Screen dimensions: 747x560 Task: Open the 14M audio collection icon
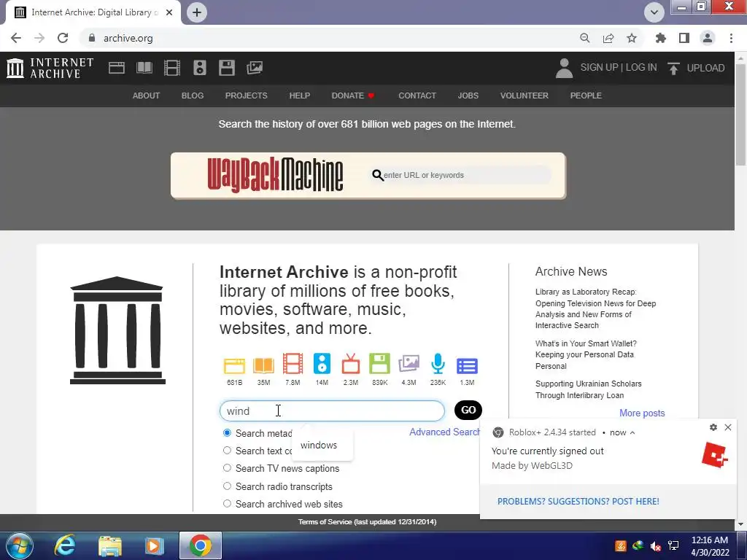click(x=322, y=364)
